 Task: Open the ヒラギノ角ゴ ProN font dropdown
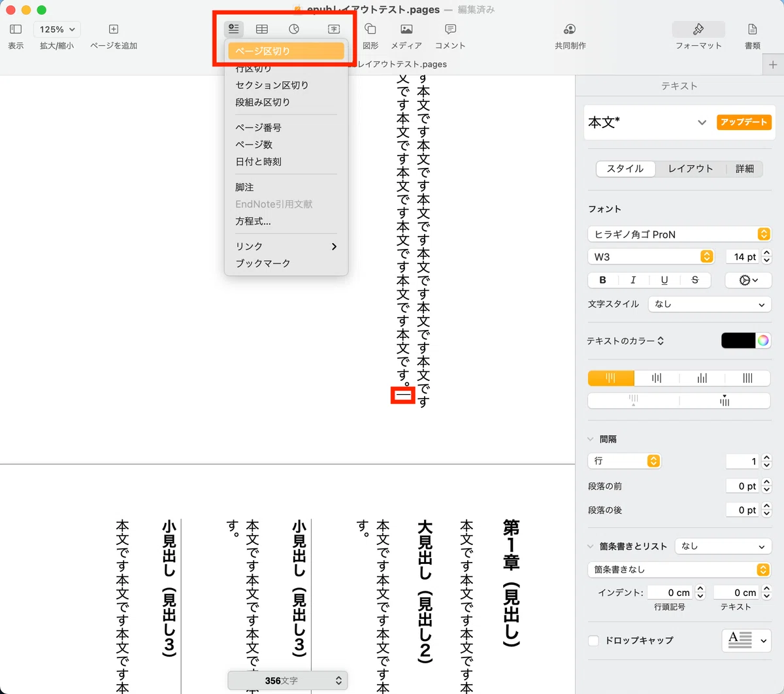click(679, 234)
